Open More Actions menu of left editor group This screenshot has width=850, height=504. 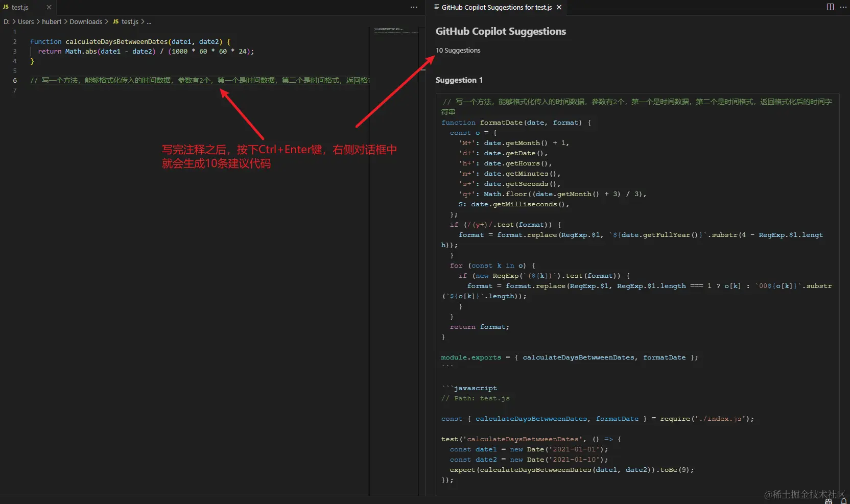coord(414,7)
